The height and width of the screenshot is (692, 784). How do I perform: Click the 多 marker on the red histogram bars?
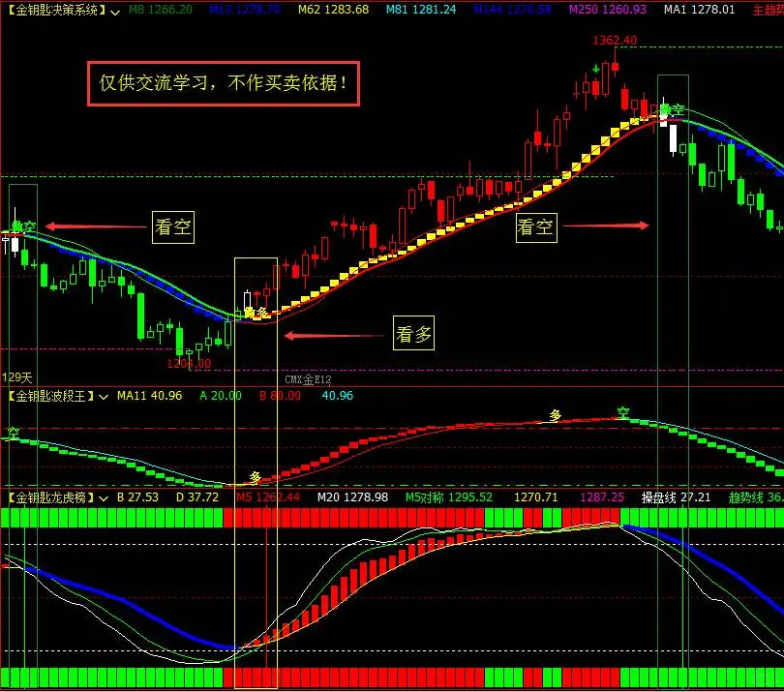(x=556, y=413)
